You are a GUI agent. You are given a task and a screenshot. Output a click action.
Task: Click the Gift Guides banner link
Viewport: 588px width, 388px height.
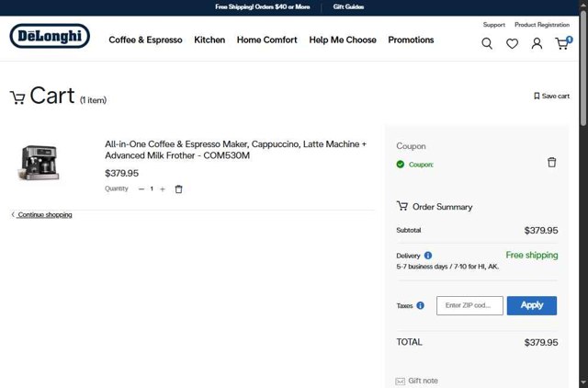[348, 6]
